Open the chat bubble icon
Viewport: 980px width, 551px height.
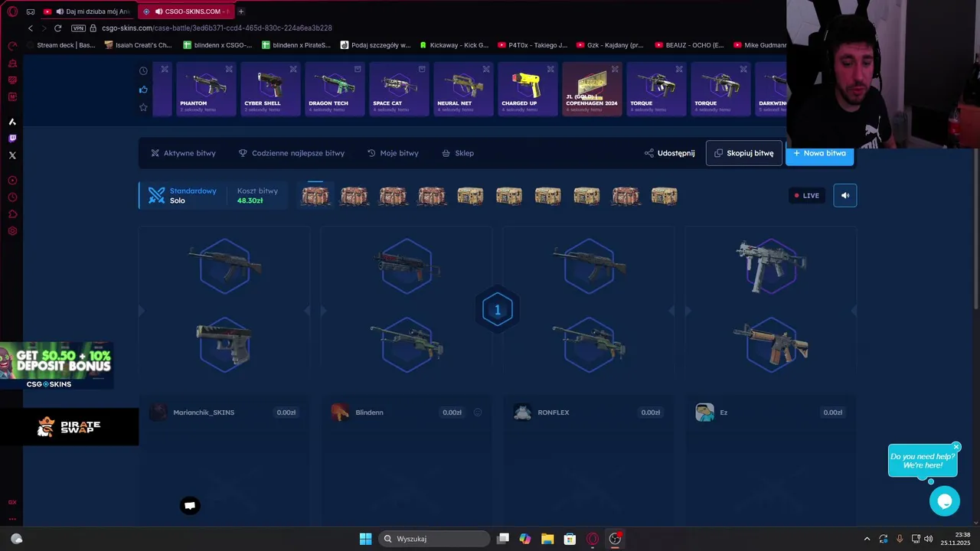[190, 505]
